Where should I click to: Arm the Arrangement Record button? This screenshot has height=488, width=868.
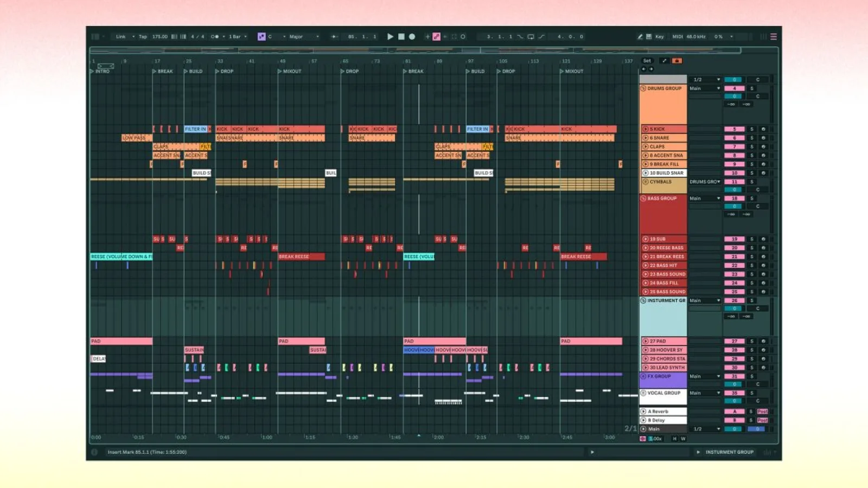(x=412, y=36)
